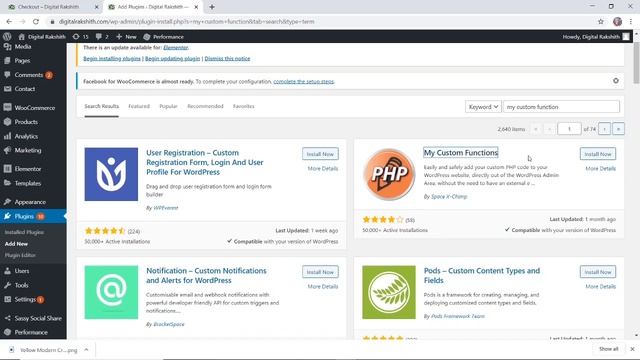The image size is (640, 360).
Task: Open Tools in the sidebar
Action: tap(21, 285)
